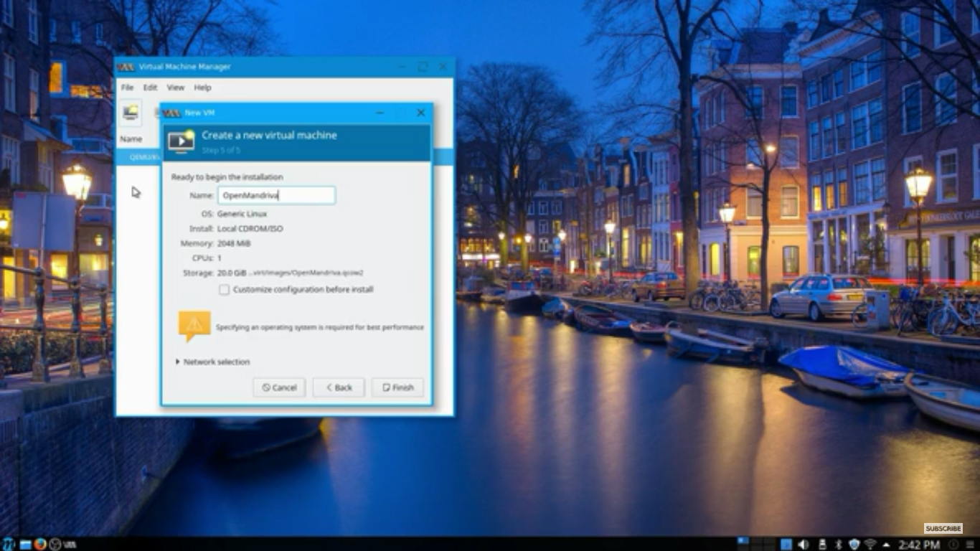The image size is (980, 551).
Task: Open the Edit menu
Action: pyautogui.click(x=150, y=88)
